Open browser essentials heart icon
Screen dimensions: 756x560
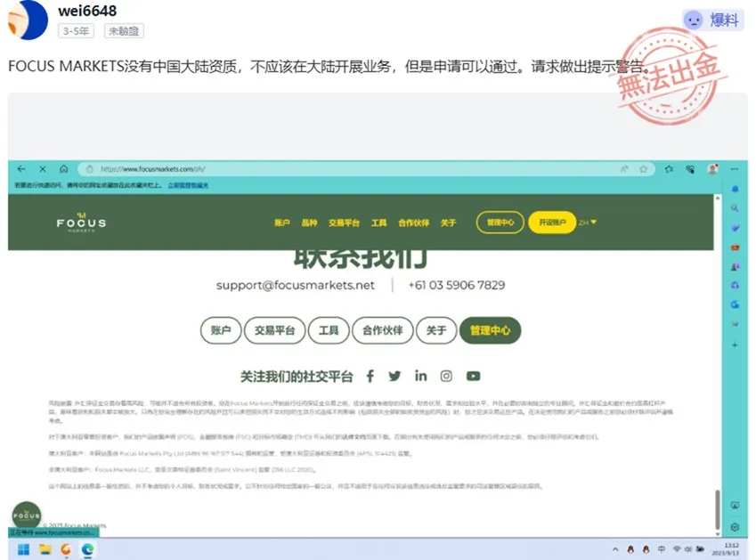690,169
